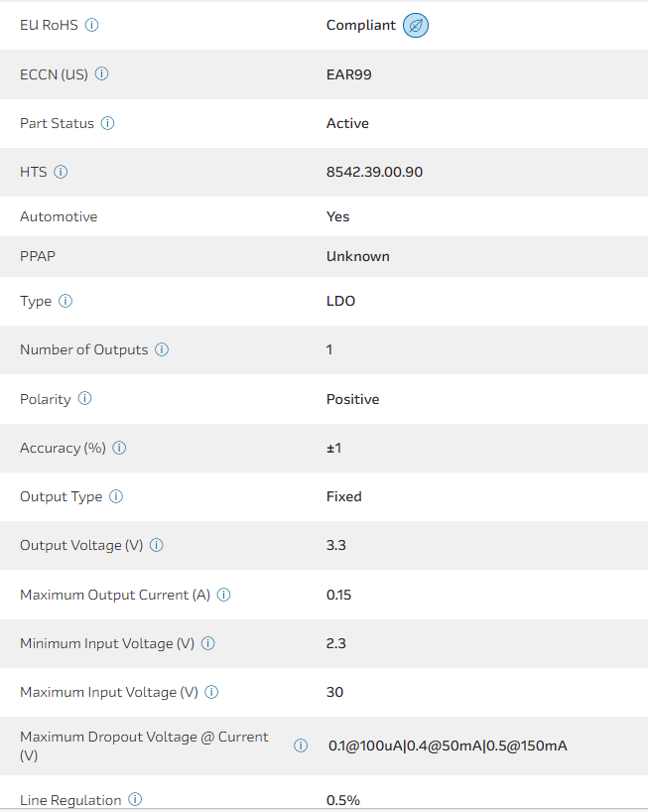Viewport: 648px width, 812px height.
Task: Click the Automotive row label
Action: click(59, 216)
